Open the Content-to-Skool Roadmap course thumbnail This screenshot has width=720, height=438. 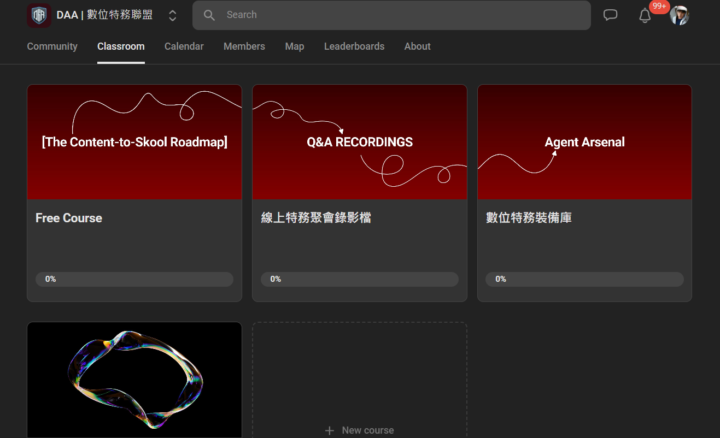point(134,142)
